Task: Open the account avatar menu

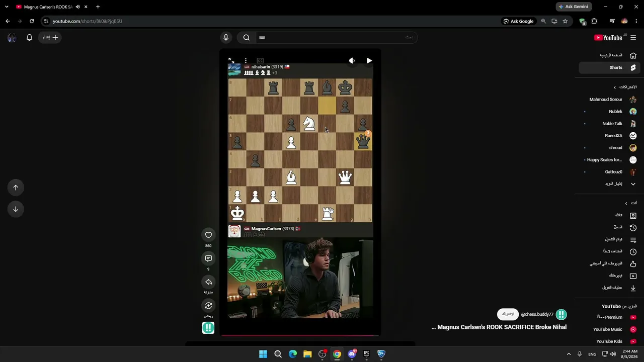Action: (12, 37)
